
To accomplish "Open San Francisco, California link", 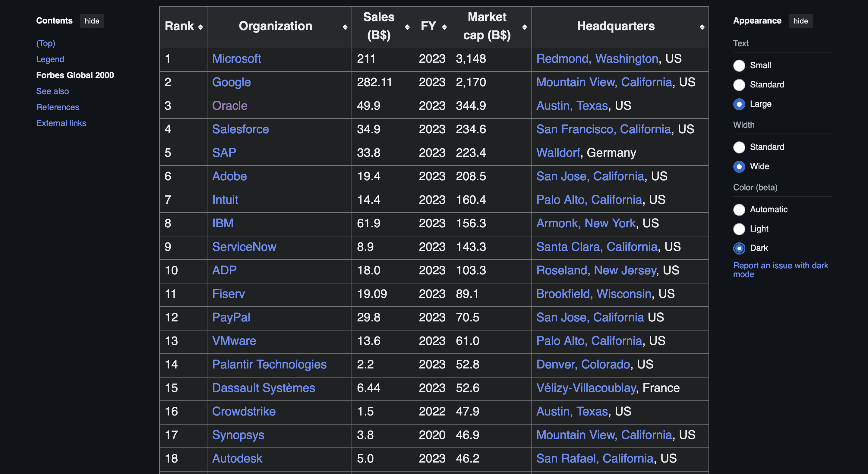I will coord(604,129).
